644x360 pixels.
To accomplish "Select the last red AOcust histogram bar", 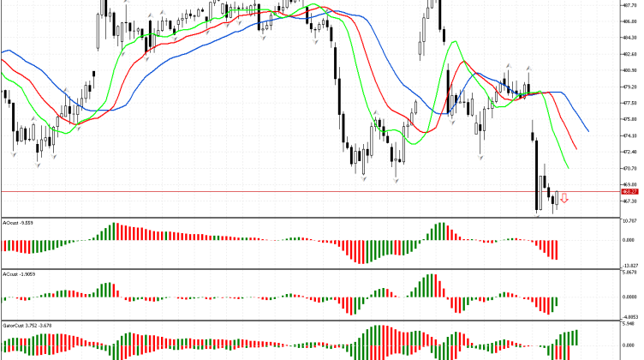I will click(556, 249).
